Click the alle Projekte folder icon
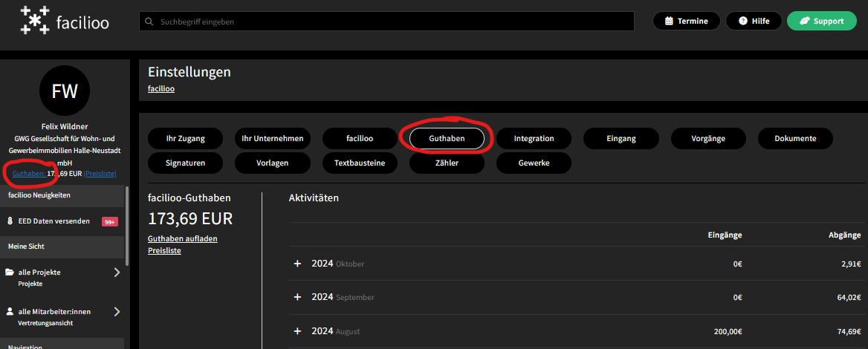 tap(10, 272)
